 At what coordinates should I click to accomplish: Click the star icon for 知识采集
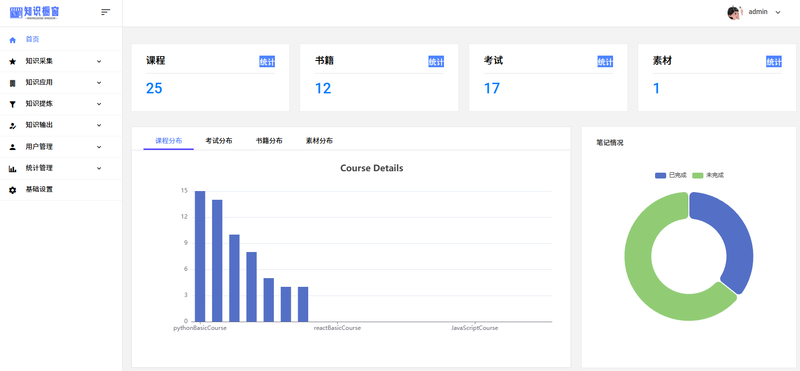click(x=13, y=61)
